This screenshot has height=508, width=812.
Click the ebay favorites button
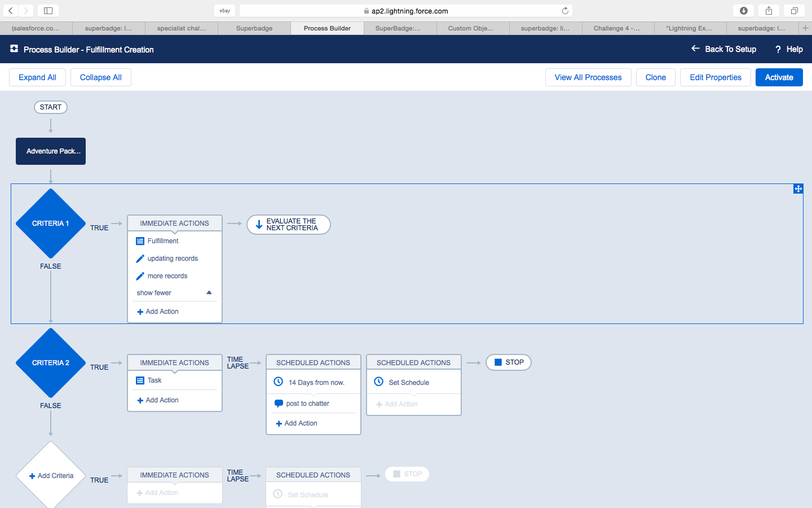[225, 11]
